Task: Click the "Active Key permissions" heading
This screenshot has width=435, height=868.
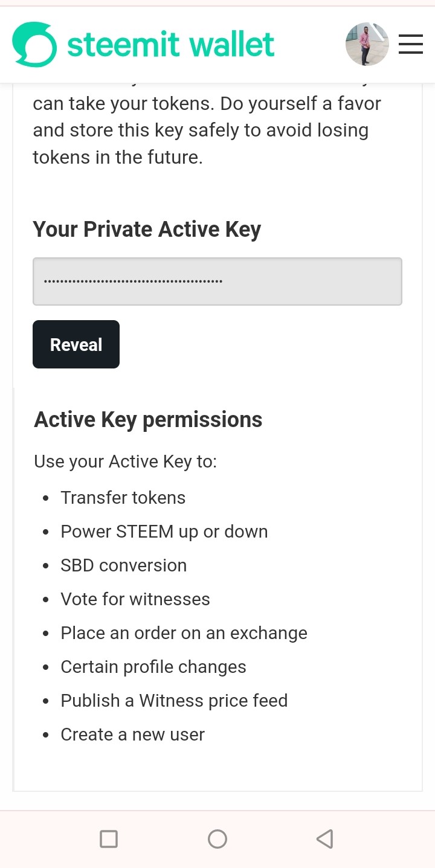Action: point(148,420)
